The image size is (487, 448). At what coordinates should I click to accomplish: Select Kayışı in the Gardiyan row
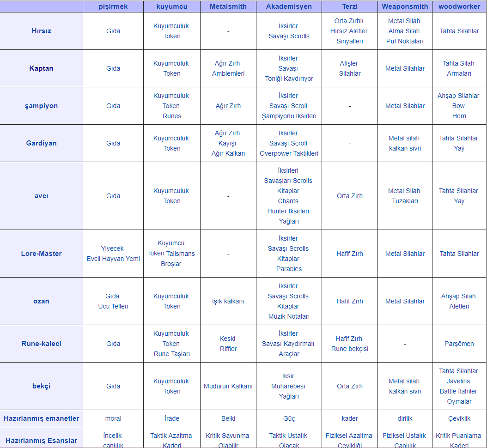(x=227, y=143)
